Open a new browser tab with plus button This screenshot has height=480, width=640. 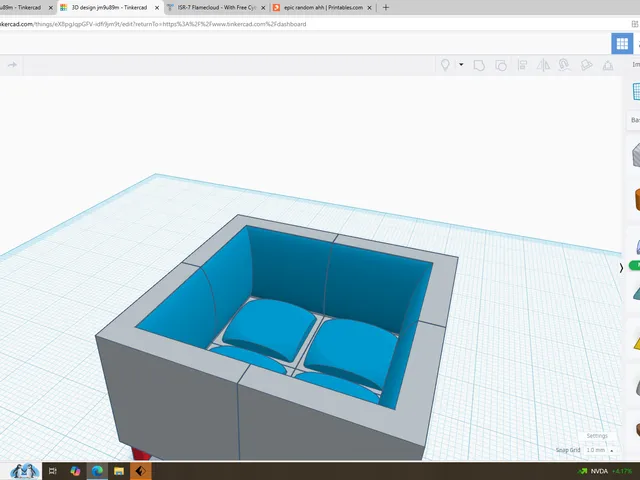386,7
